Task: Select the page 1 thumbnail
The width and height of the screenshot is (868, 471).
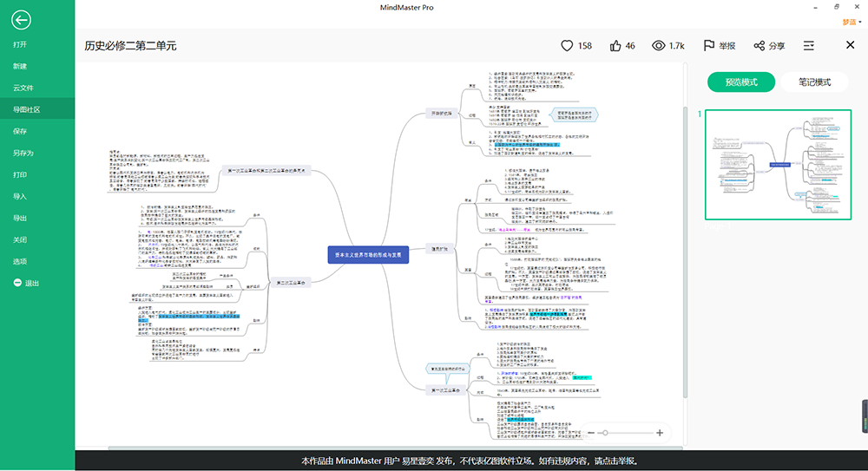Action: click(778, 165)
